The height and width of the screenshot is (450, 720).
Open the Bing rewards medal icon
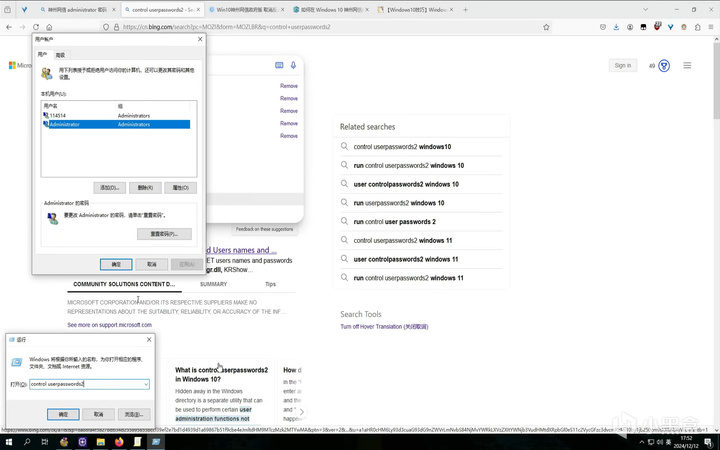coord(664,66)
